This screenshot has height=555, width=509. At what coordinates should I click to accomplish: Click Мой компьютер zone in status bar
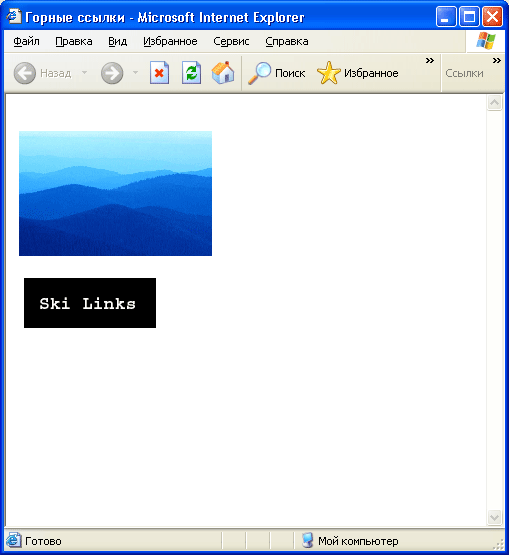click(350, 541)
